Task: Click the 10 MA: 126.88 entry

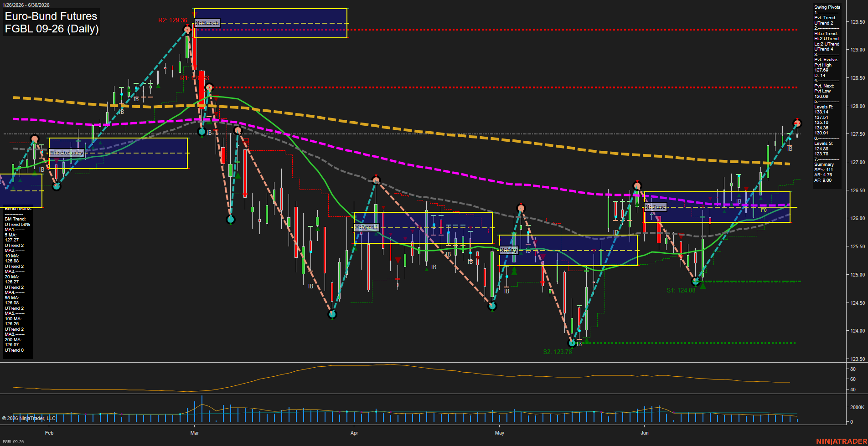Action: click(x=12, y=258)
